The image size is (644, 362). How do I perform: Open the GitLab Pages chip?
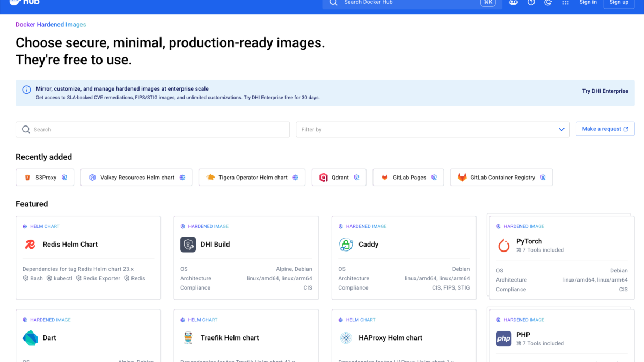[408, 178]
